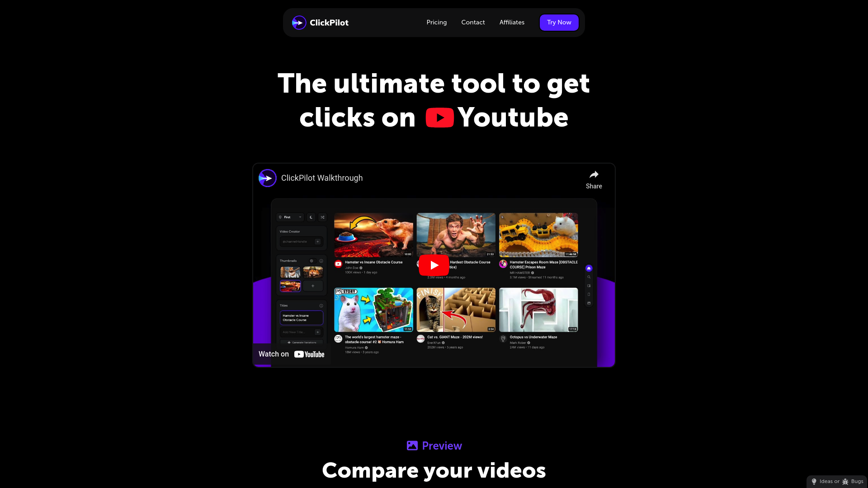
Task: Toggle the First tab in video creator panel
Action: pyautogui.click(x=290, y=217)
